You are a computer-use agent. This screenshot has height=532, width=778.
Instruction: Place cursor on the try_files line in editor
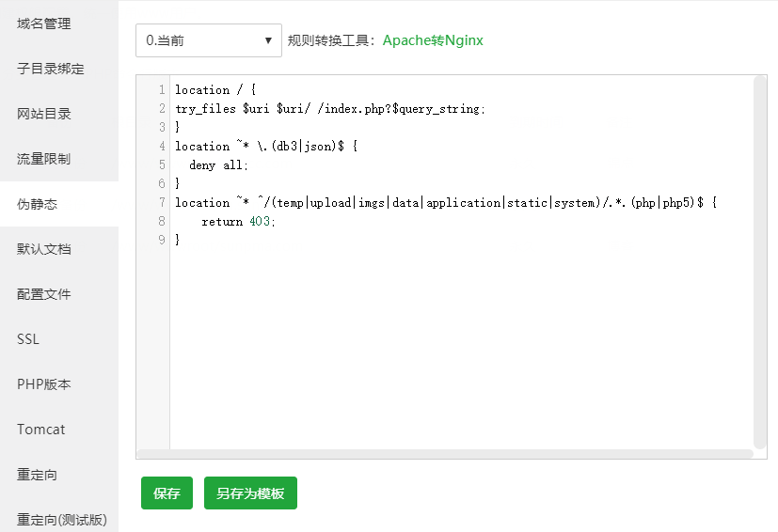pos(329,109)
